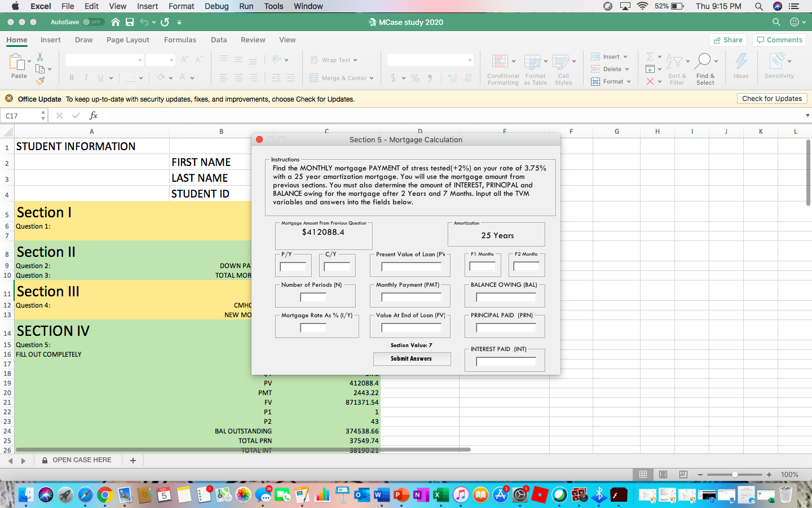Click the insert function fx icon
The image size is (812, 508).
pos(94,116)
